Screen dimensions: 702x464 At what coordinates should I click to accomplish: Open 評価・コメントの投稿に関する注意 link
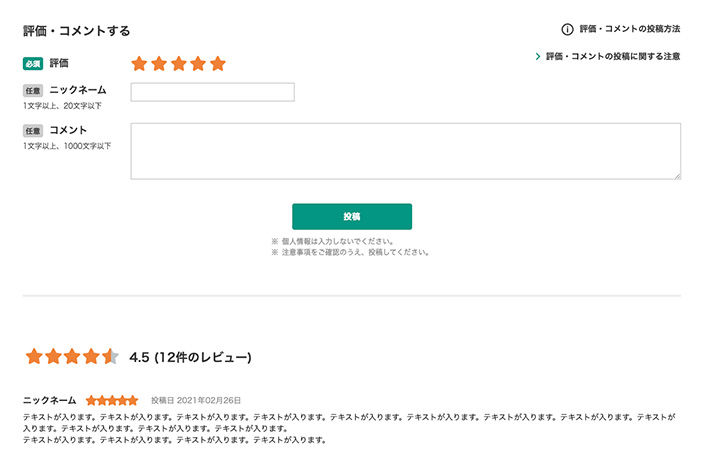(613, 56)
